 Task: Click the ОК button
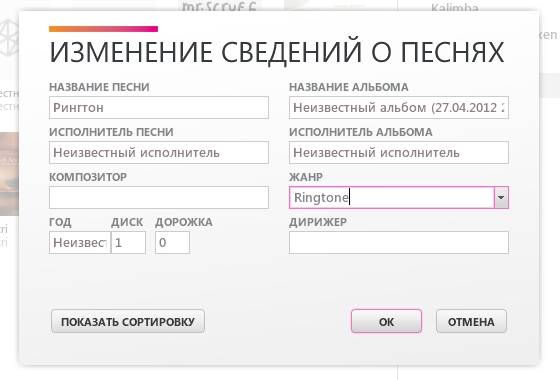pyautogui.click(x=386, y=321)
